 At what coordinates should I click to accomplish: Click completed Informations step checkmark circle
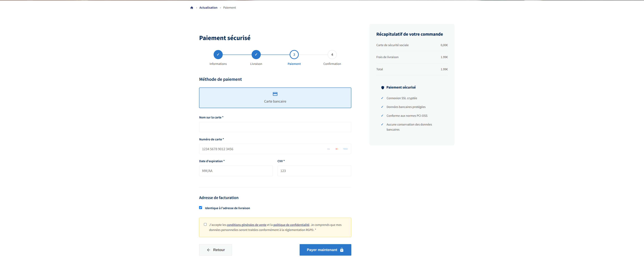218,55
